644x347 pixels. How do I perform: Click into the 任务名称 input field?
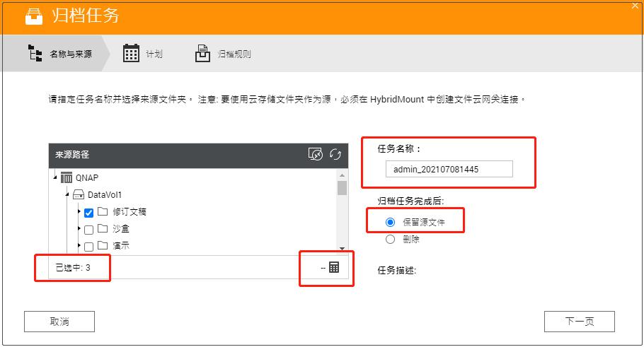click(x=449, y=169)
